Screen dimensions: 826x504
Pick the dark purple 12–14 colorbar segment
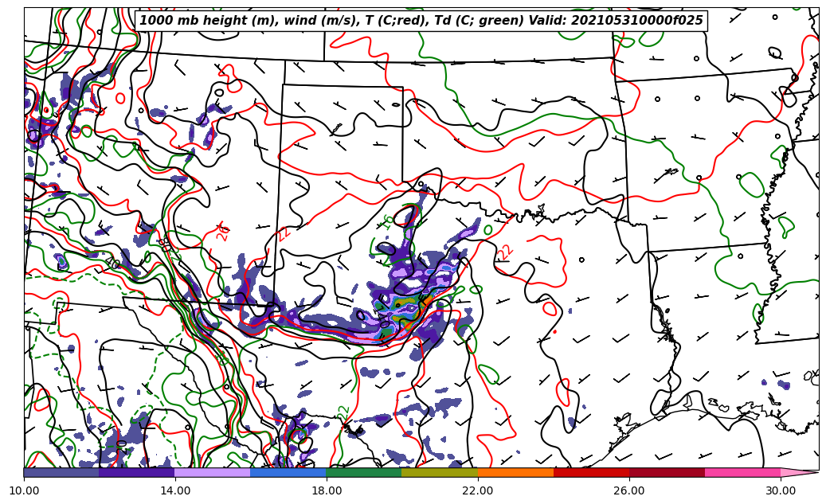point(137,472)
